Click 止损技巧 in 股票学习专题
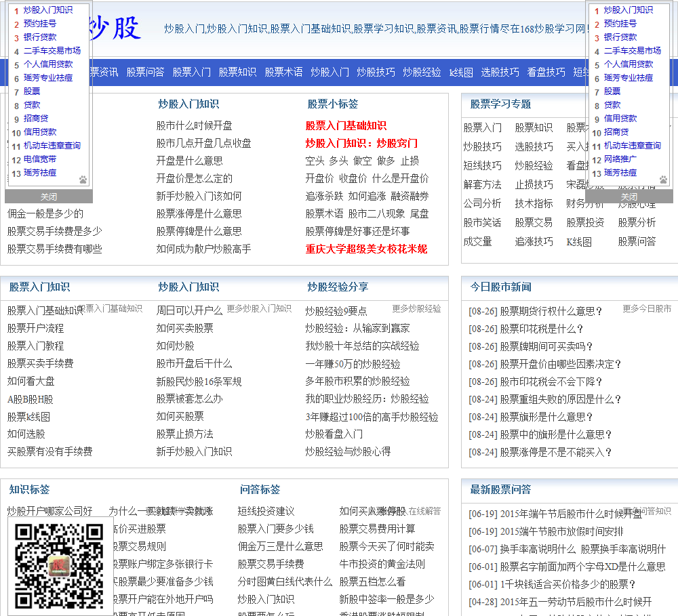Screen dimensions: 678x616 [534, 184]
